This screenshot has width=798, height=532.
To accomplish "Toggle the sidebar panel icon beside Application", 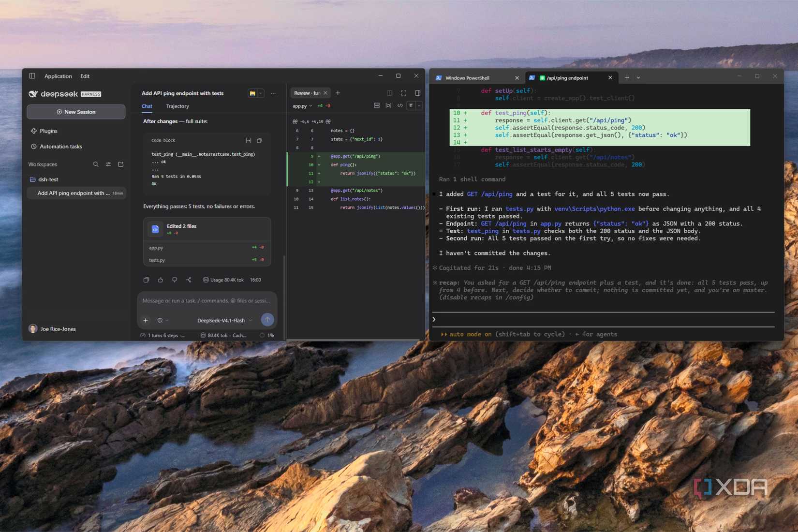I will [32, 76].
